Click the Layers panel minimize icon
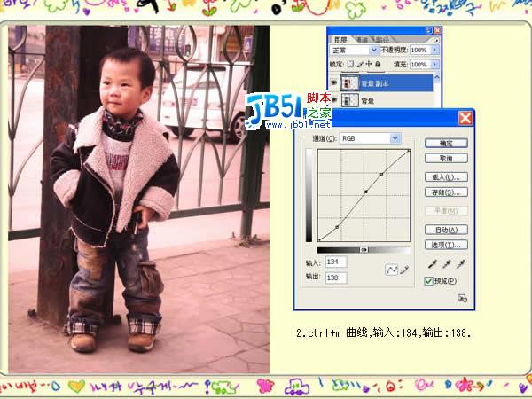This screenshot has width=532, height=399. [429, 30]
